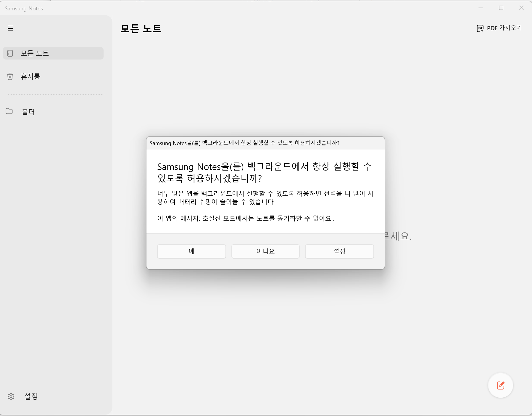Image resolution: width=532 pixels, height=416 pixels.
Task: Click the Samsung Notes window title
Action: pyautogui.click(x=24, y=9)
